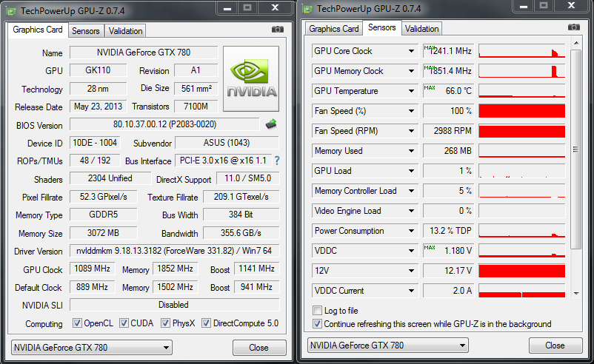Uncheck Continue refreshing while in background

(317, 324)
